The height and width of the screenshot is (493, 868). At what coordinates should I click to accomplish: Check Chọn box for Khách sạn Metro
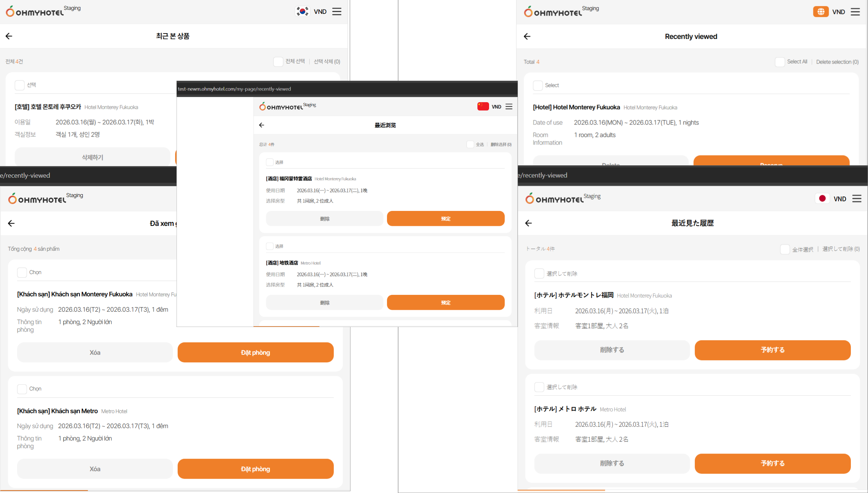22,389
